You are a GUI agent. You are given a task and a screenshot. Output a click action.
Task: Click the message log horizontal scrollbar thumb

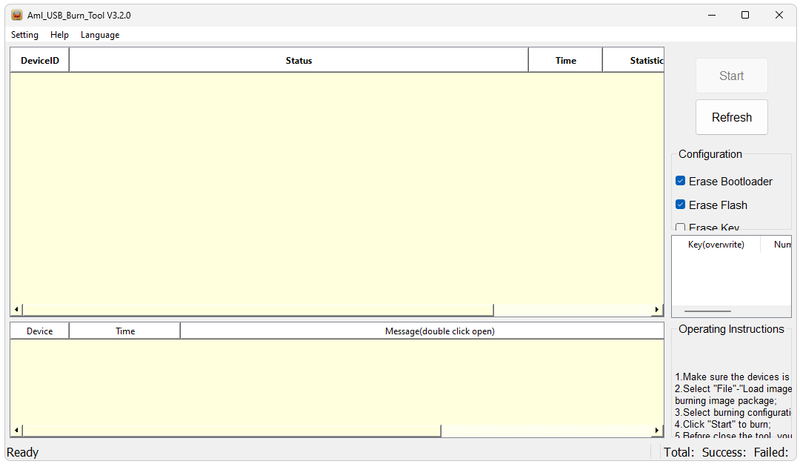[232, 430]
